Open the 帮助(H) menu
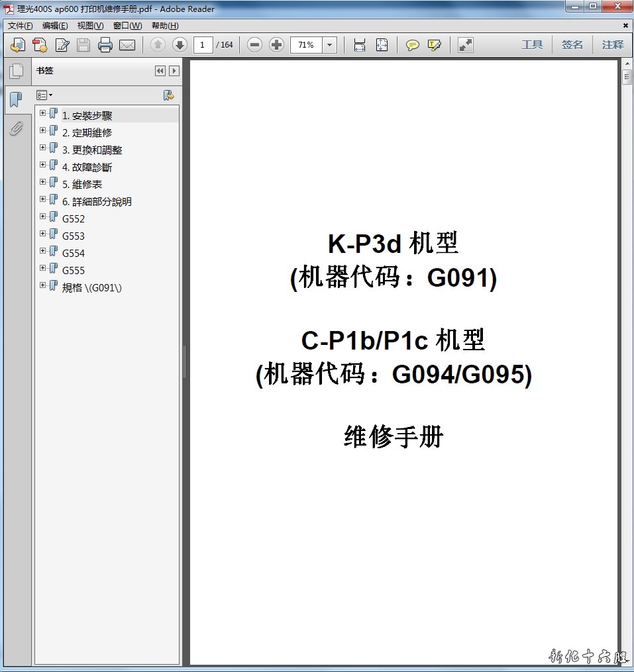The height and width of the screenshot is (672, 634). 165,26
